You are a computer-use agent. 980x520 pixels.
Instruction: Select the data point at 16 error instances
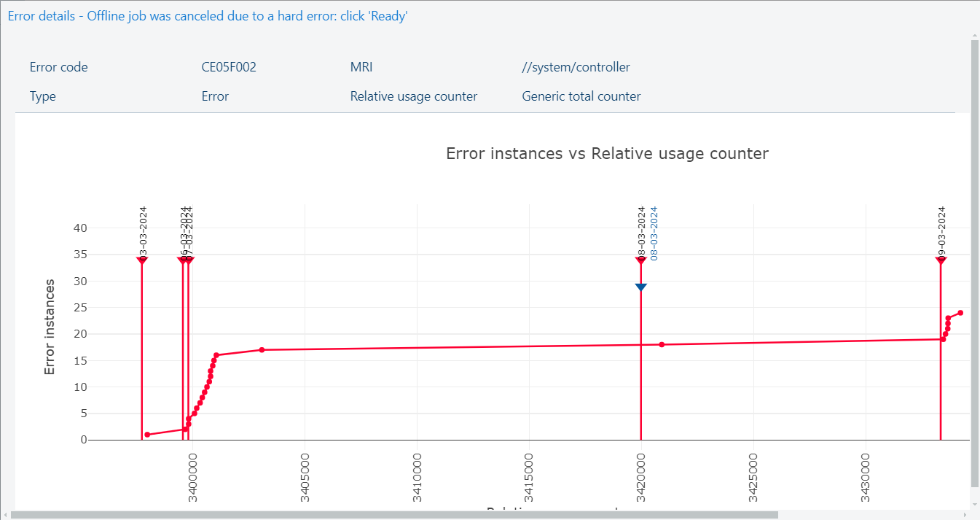(x=216, y=355)
